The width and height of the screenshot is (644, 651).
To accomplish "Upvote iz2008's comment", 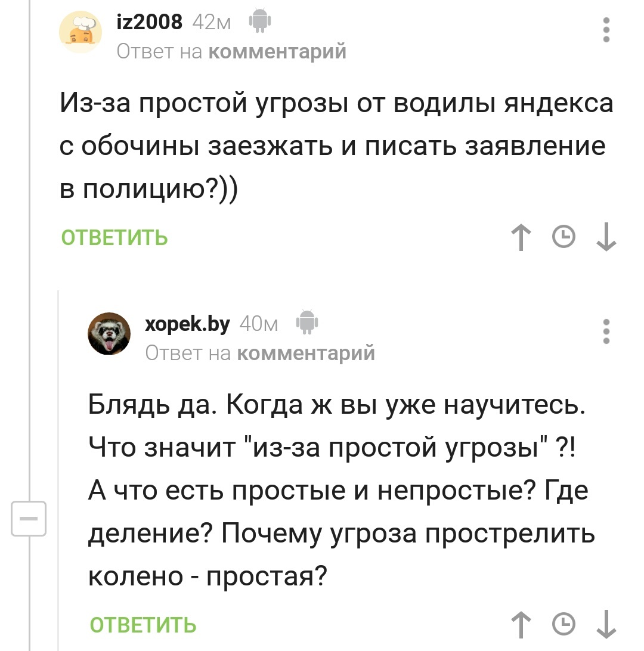I will 521,237.
